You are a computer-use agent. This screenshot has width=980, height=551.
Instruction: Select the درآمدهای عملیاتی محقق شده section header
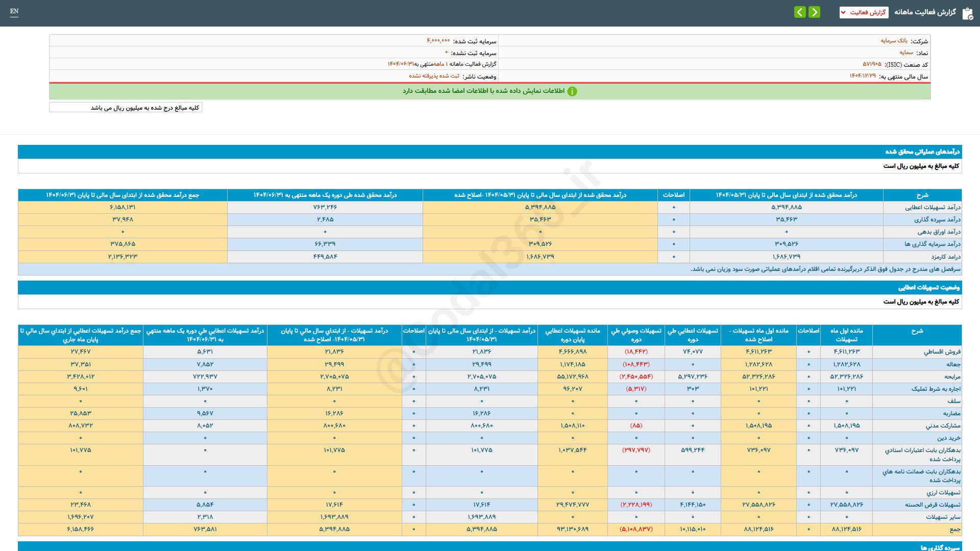922,152
